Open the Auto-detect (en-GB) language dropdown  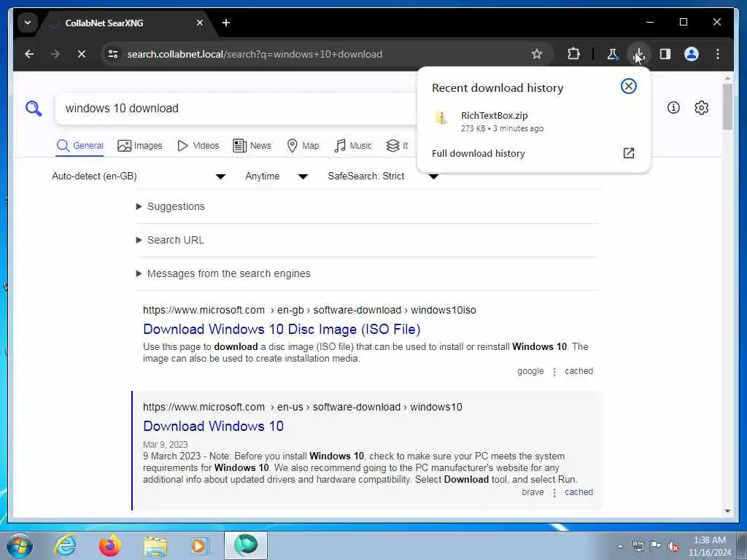click(139, 176)
